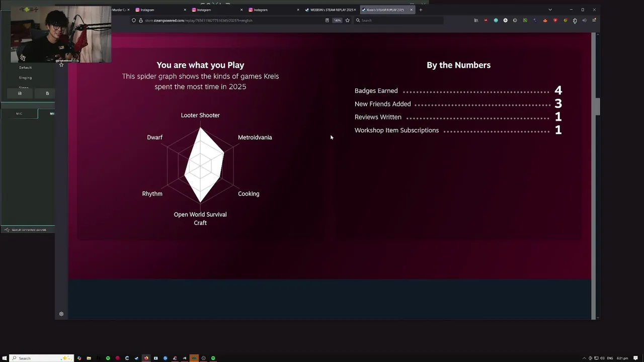Click the white spider graph shape
The height and width of the screenshot is (362, 644).
pyautogui.click(x=204, y=166)
